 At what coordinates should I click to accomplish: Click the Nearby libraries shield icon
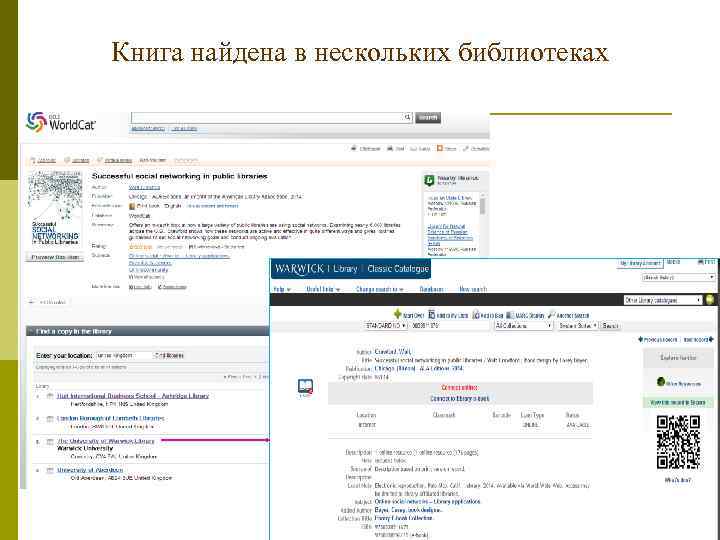pos(429,180)
